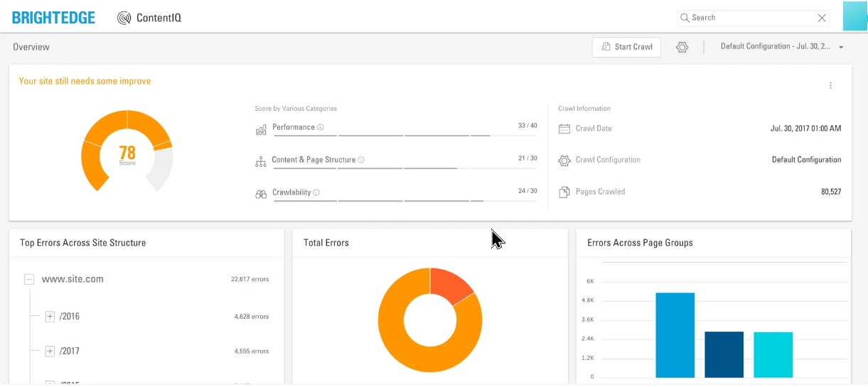Click the Crawl Information heading
The width and height of the screenshot is (868, 387).
click(x=584, y=109)
